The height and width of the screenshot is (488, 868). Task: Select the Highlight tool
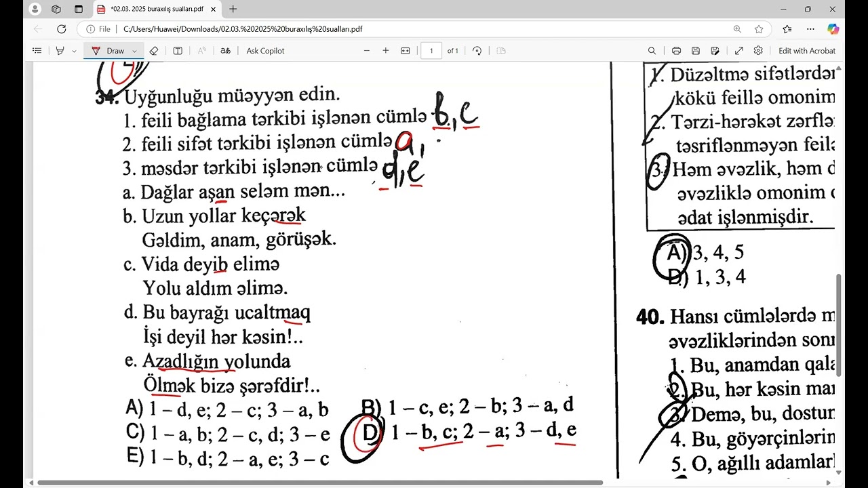[x=60, y=51]
